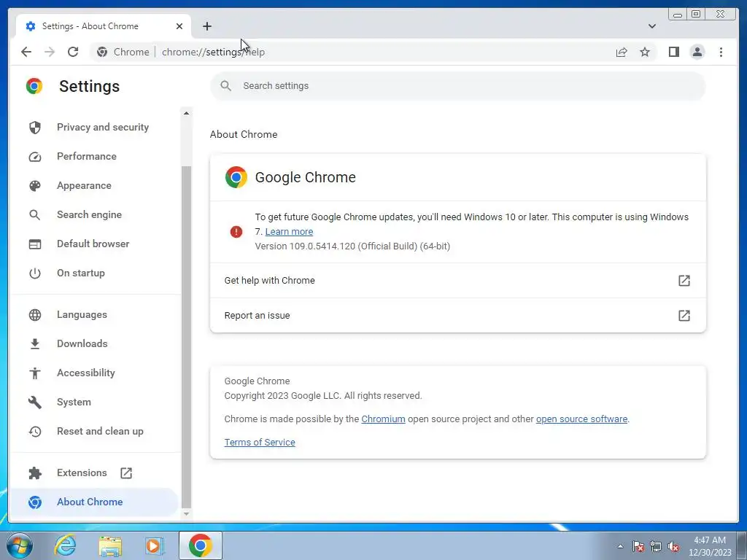Open the Terms of Service link

pyautogui.click(x=260, y=443)
